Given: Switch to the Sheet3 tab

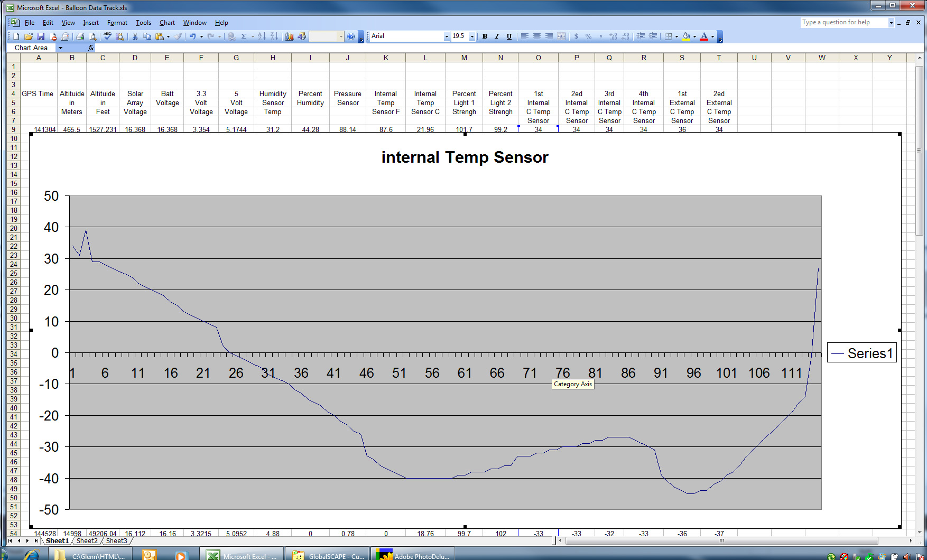Looking at the screenshot, I should click(116, 541).
